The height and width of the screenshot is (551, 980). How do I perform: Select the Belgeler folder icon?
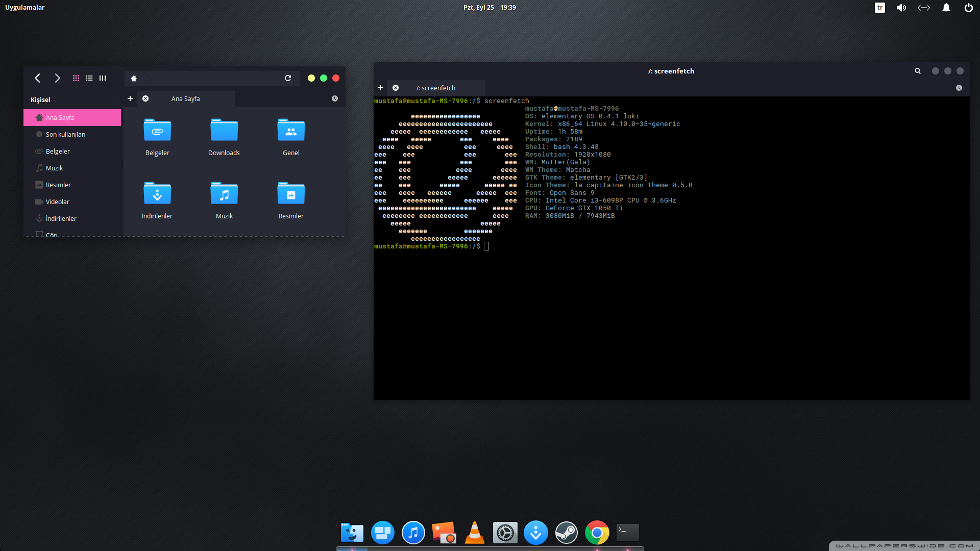157,130
